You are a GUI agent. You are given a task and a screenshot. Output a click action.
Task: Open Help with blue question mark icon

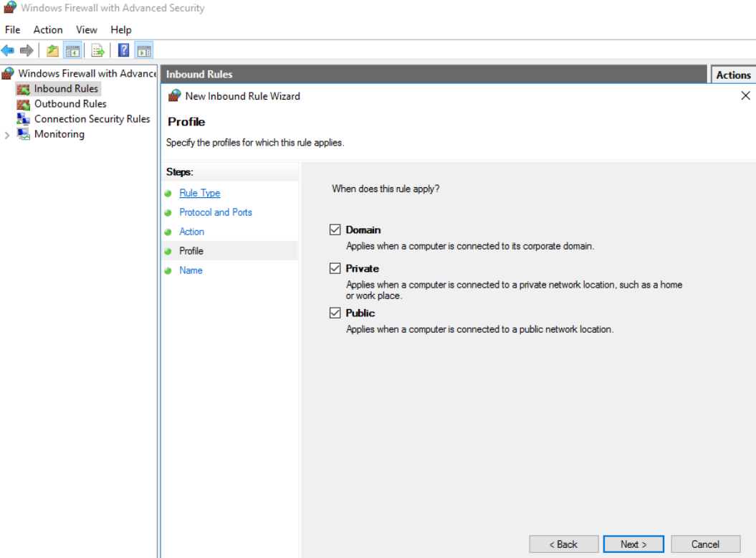pos(123,50)
